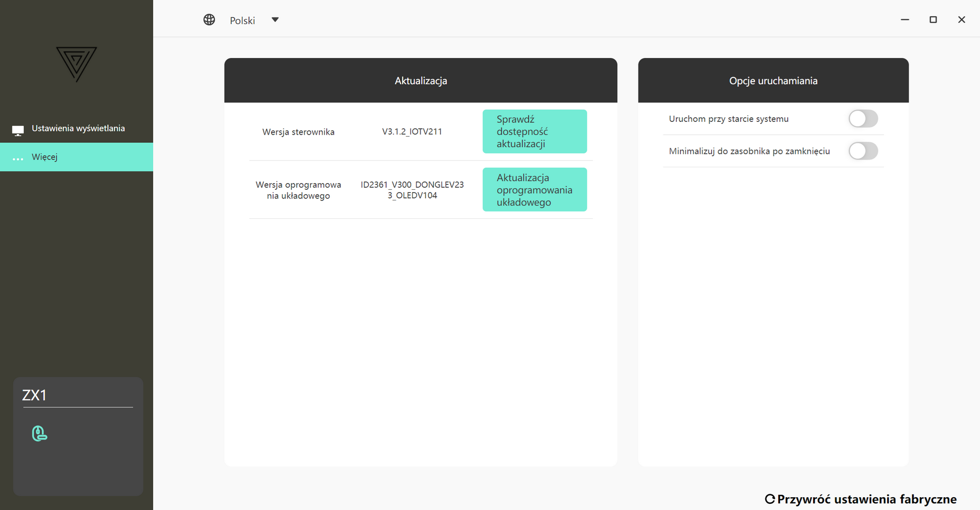Close the application window
This screenshot has width=980, height=510.
pos(962,20)
